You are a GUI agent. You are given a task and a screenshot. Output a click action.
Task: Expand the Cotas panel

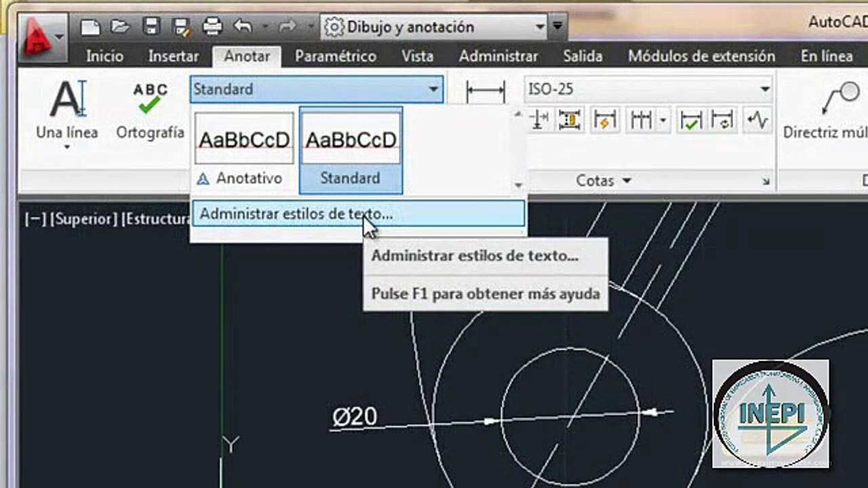tap(604, 181)
